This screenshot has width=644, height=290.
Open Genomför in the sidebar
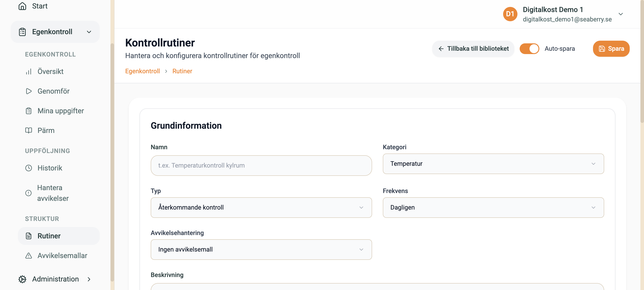point(59,91)
